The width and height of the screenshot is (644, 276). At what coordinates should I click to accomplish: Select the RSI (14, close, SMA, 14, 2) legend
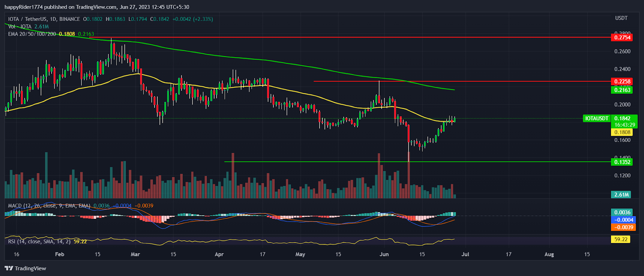tap(39, 241)
